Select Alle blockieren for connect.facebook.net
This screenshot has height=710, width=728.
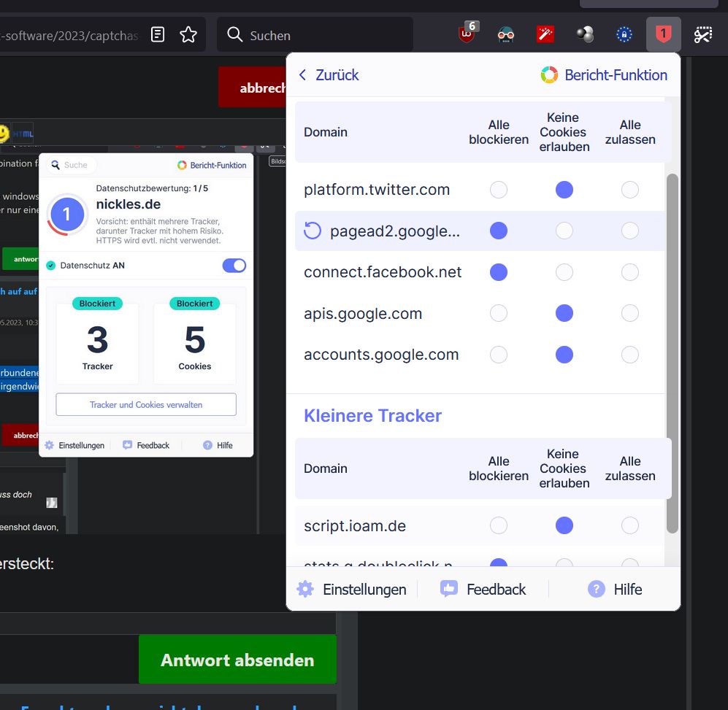pos(499,272)
